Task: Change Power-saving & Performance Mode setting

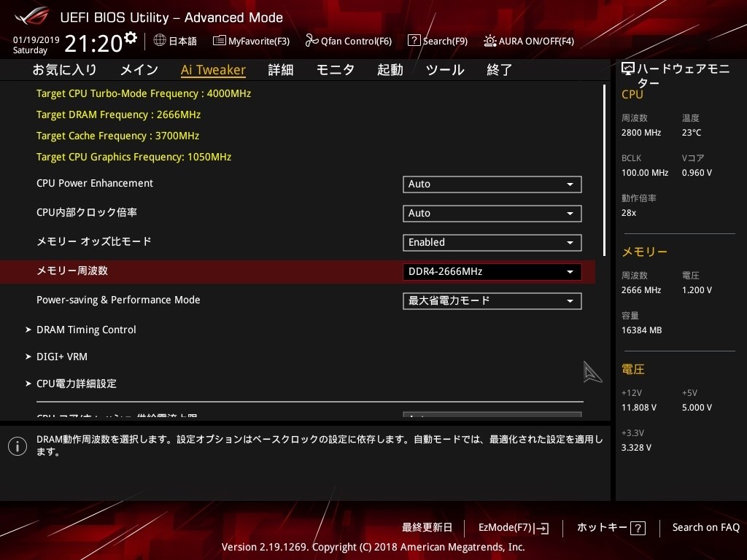Action: click(492, 300)
